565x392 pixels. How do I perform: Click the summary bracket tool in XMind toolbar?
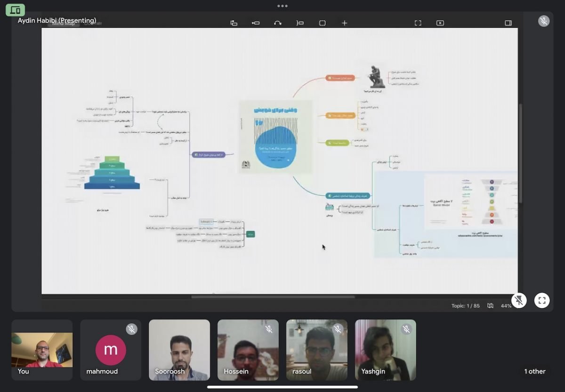300,23
